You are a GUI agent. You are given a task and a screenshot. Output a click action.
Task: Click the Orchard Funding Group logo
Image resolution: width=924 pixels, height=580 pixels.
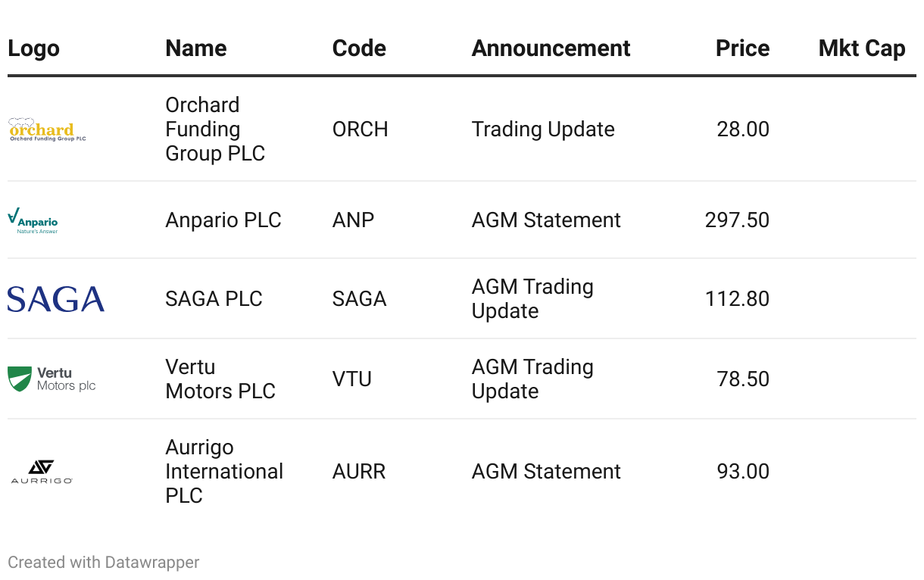[47, 129]
